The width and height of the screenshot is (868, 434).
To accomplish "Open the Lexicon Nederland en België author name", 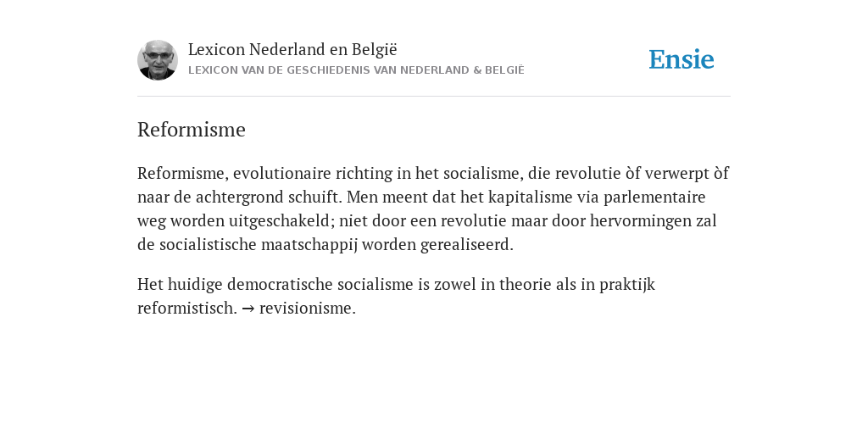I will (292, 49).
